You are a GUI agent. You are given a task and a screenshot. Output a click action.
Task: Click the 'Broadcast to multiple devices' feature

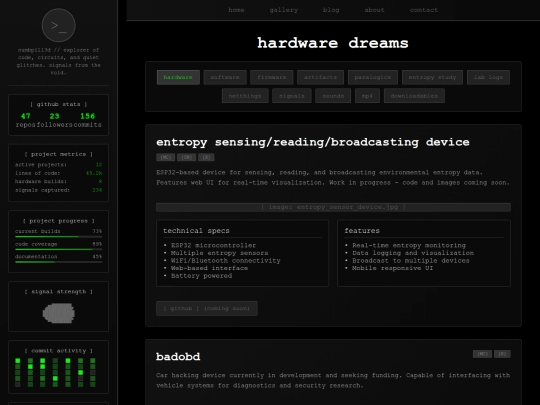pyautogui.click(x=411, y=260)
